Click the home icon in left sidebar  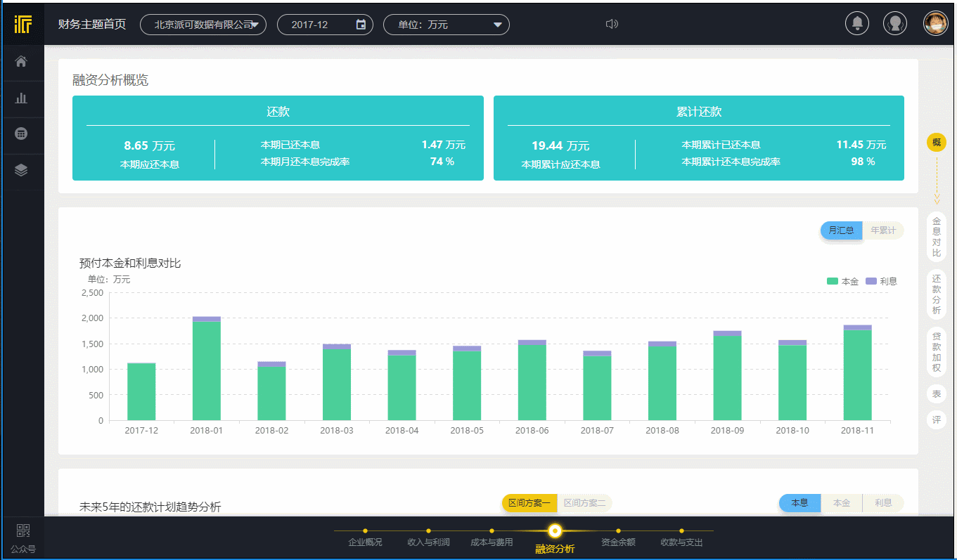(x=21, y=62)
